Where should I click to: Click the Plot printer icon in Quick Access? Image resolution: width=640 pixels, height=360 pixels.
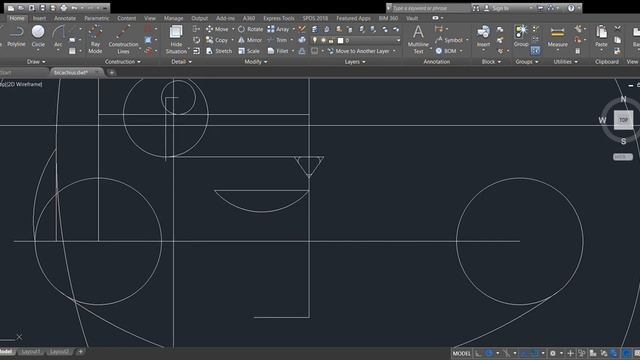coord(64,8)
